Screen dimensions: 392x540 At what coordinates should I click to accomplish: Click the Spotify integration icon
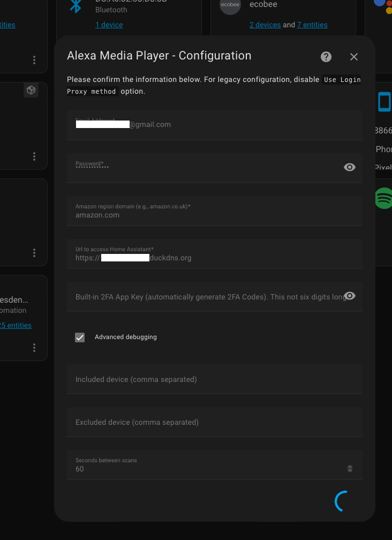coord(383,198)
